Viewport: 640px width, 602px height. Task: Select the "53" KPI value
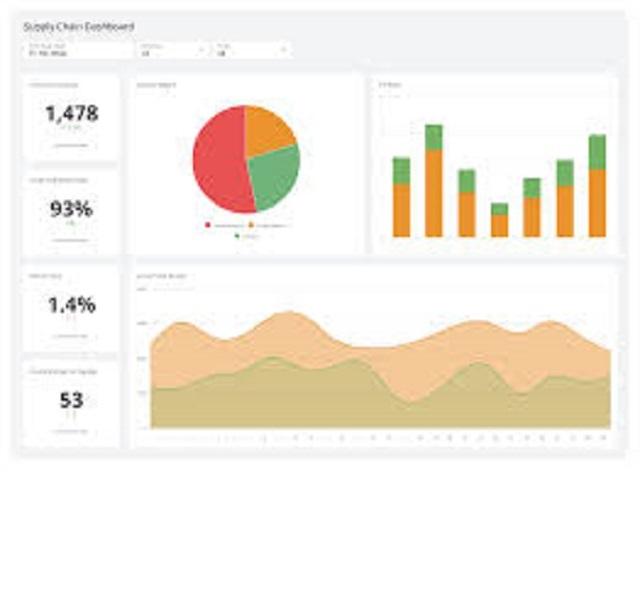tap(71, 400)
